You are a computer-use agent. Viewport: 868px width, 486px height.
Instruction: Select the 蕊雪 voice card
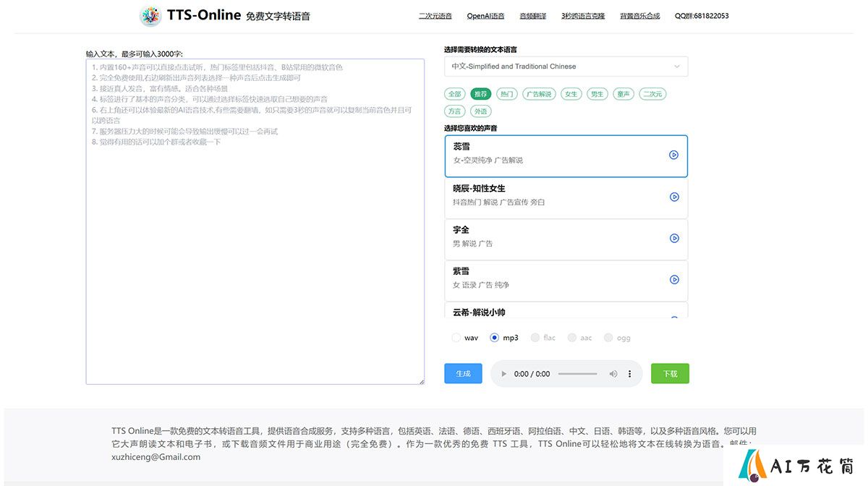(x=566, y=155)
